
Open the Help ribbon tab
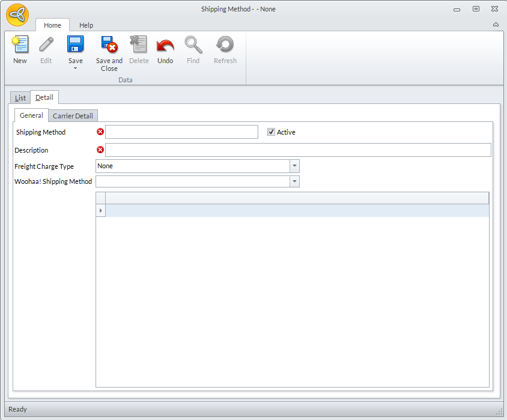tap(87, 25)
